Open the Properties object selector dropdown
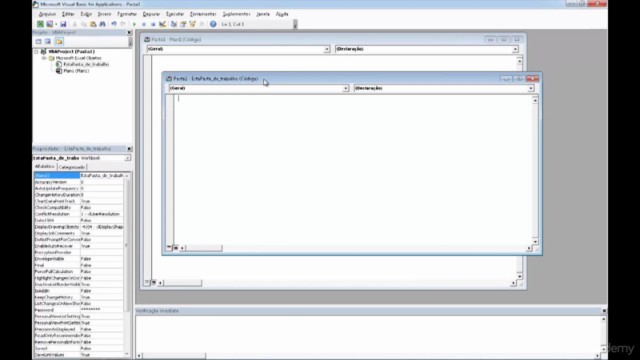Image resolution: width=640 pixels, height=360 pixels. [127, 158]
